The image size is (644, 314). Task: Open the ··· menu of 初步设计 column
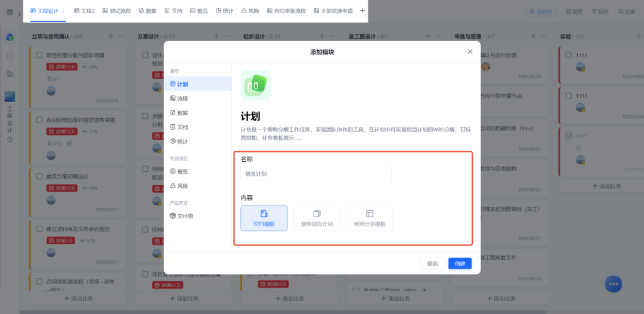(x=333, y=36)
